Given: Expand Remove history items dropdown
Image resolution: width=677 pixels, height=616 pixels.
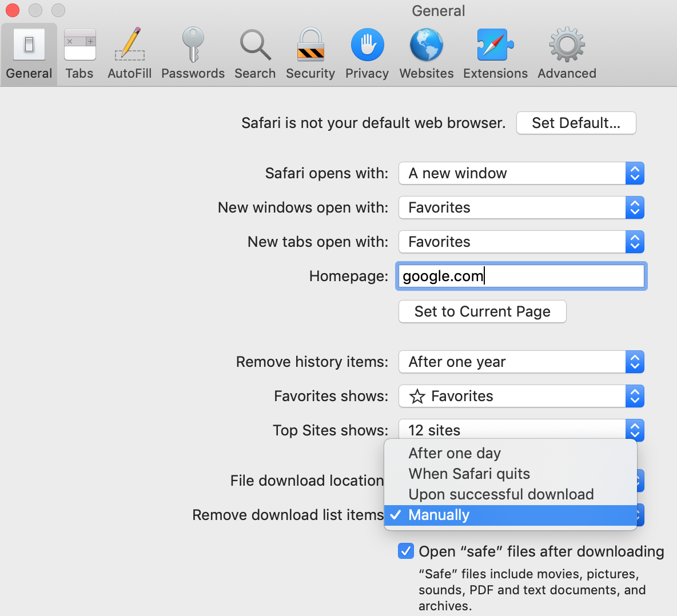Looking at the screenshot, I should pos(521,362).
